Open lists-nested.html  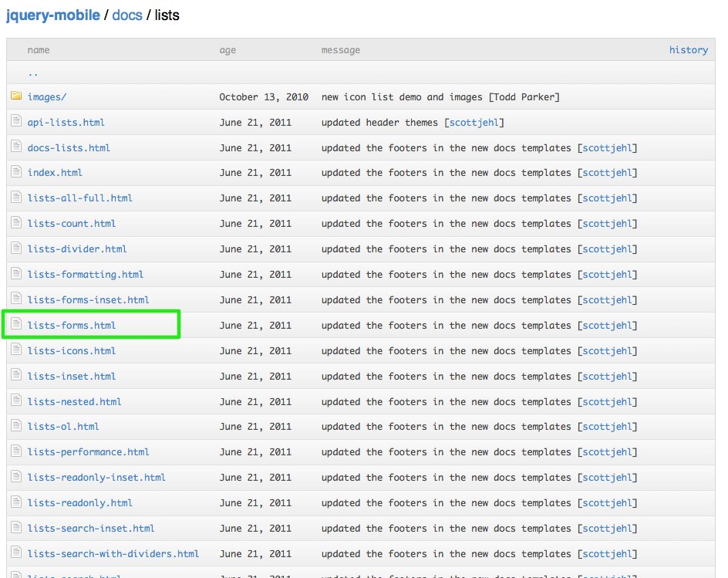pos(74,401)
